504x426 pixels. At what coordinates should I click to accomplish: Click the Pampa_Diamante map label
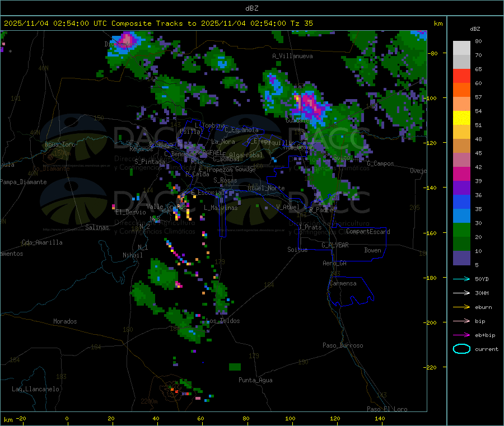pos(24,182)
